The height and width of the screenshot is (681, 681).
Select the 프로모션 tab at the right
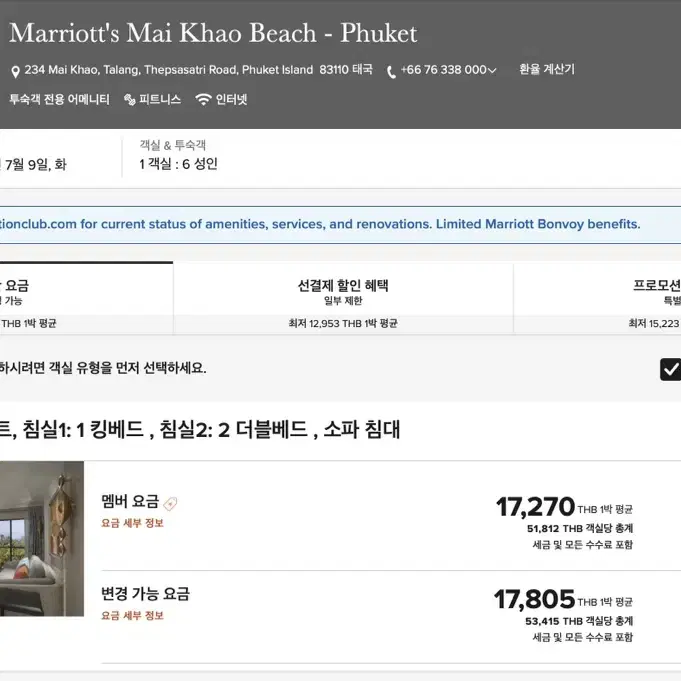click(x=598, y=298)
